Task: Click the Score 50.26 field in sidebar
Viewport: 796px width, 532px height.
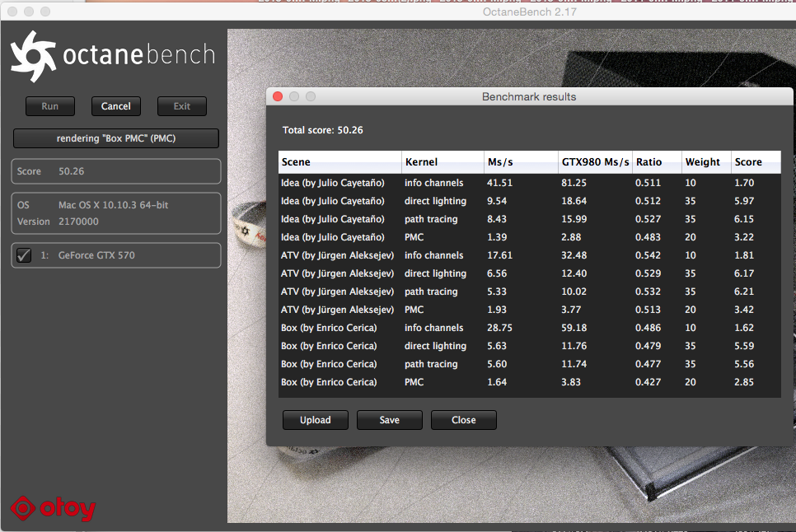Action: pyautogui.click(x=115, y=171)
